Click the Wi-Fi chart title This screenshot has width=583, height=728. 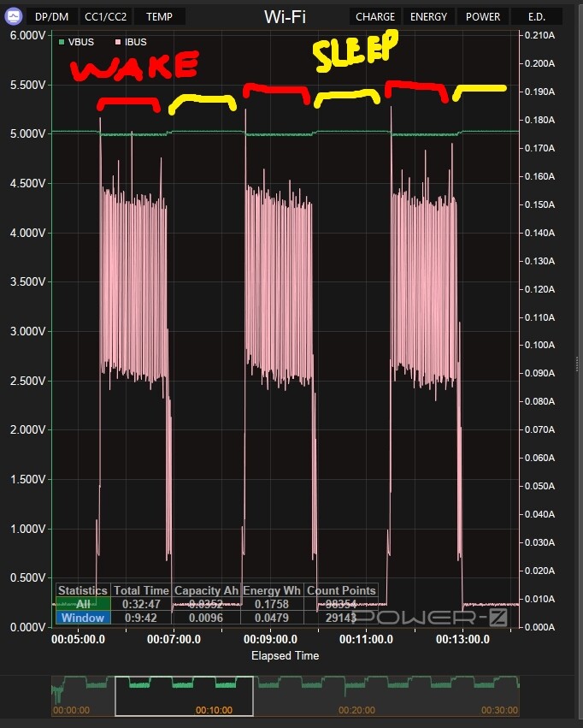(285, 16)
